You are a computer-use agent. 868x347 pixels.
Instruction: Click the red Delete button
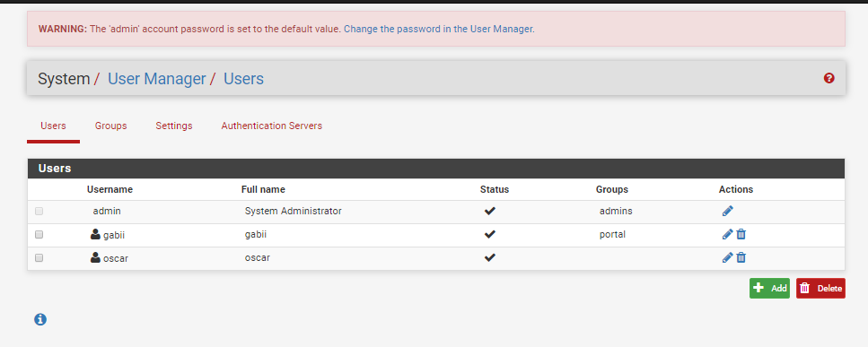coord(821,288)
